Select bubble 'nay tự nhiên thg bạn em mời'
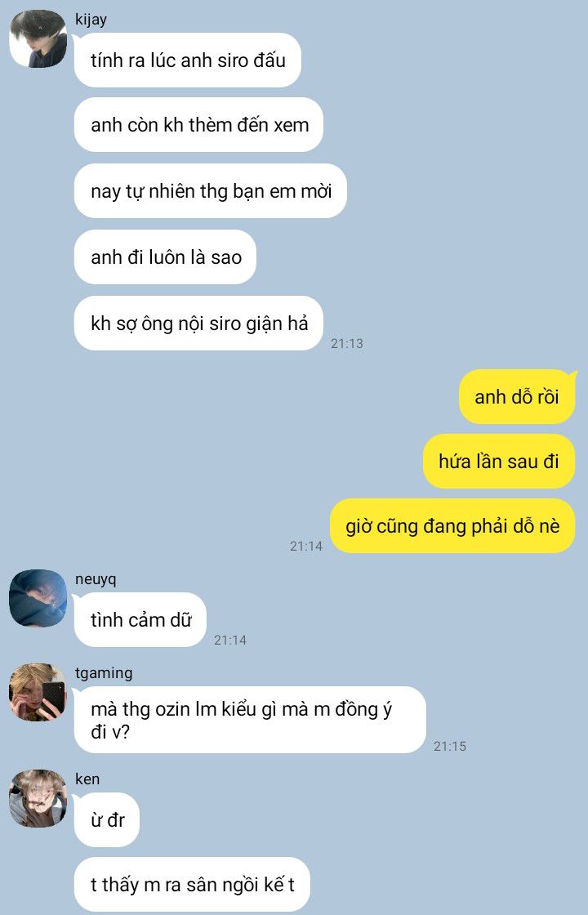Image resolution: width=588 pixels, height=915 pixels. coord(211,191)
